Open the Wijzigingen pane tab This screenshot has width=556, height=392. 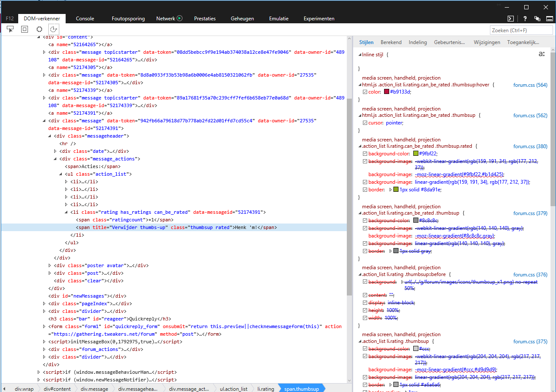click(487, 42)
